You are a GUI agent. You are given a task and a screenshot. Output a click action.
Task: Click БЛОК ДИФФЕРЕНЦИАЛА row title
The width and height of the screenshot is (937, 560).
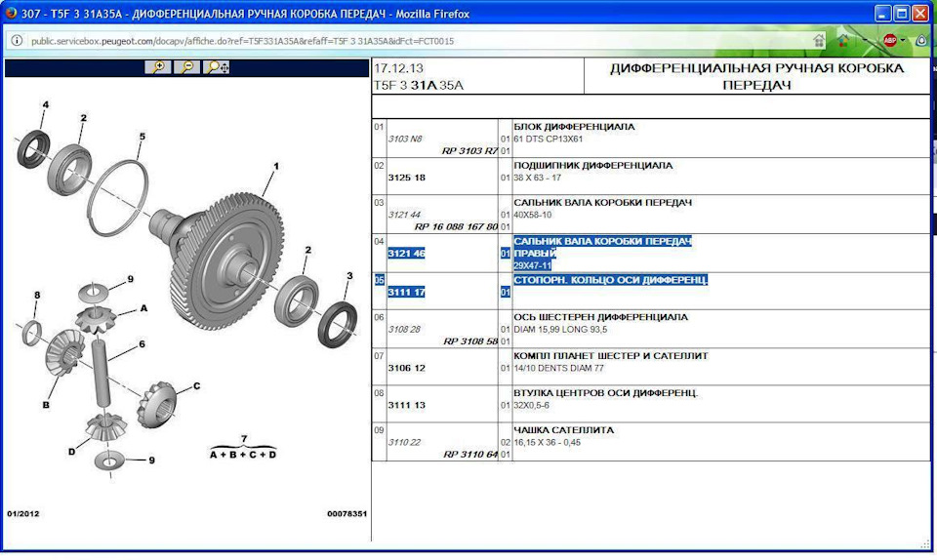574,127
